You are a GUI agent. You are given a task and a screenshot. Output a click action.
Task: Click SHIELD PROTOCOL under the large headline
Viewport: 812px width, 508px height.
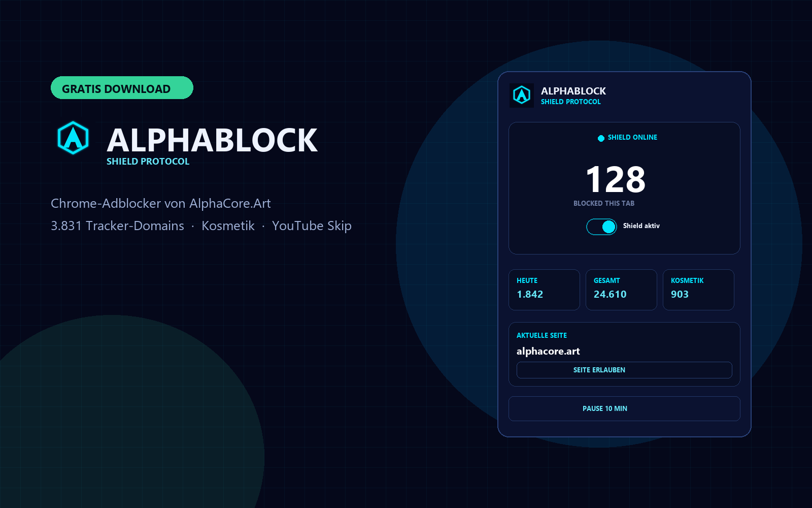click(148, 162)
